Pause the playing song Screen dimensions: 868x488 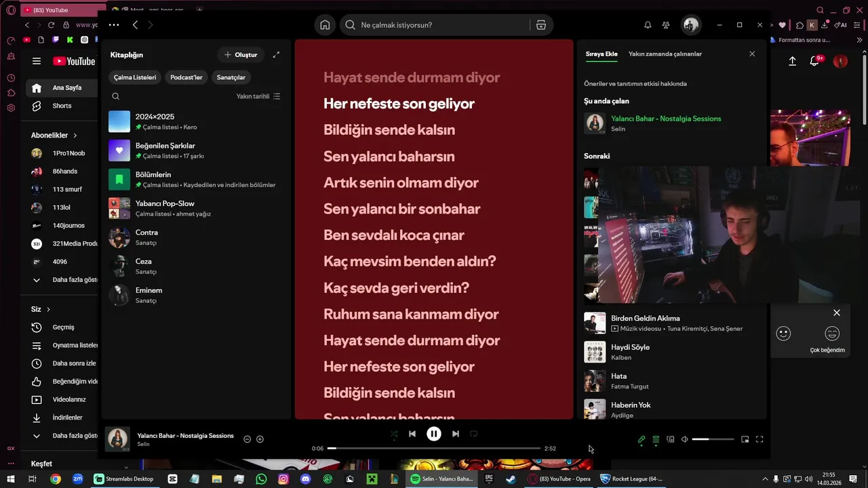434,434
